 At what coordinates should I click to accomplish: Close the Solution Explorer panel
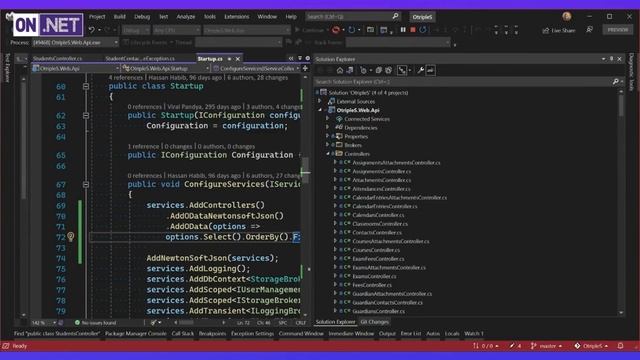(619, 59)
